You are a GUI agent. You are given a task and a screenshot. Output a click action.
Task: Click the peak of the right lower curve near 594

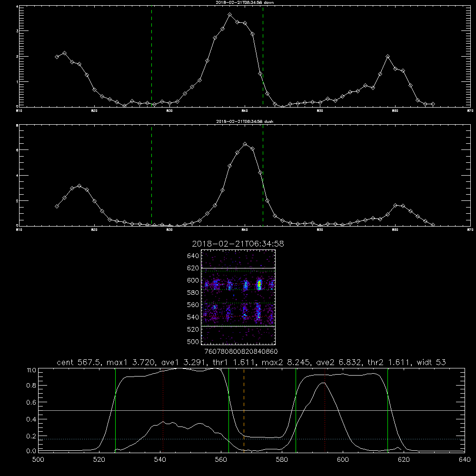324,383
